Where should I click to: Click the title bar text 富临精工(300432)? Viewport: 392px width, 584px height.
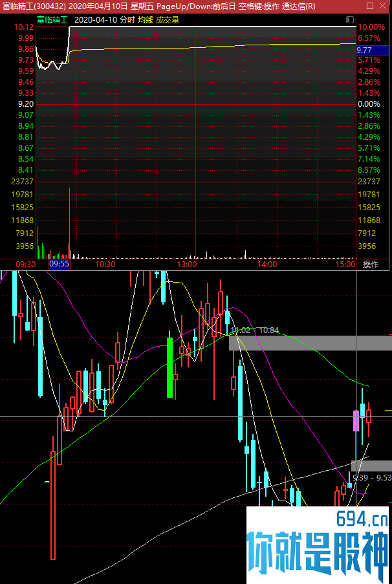click(34, 6)
